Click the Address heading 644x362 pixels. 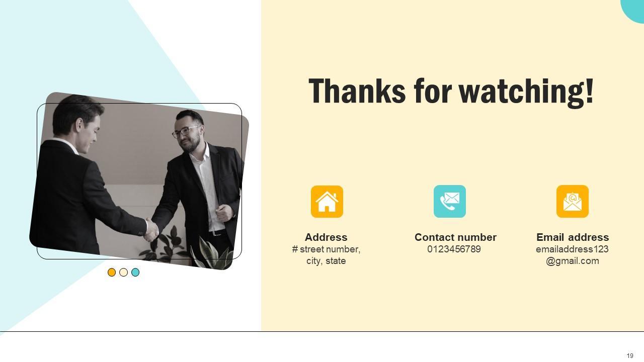click(326, 237)
